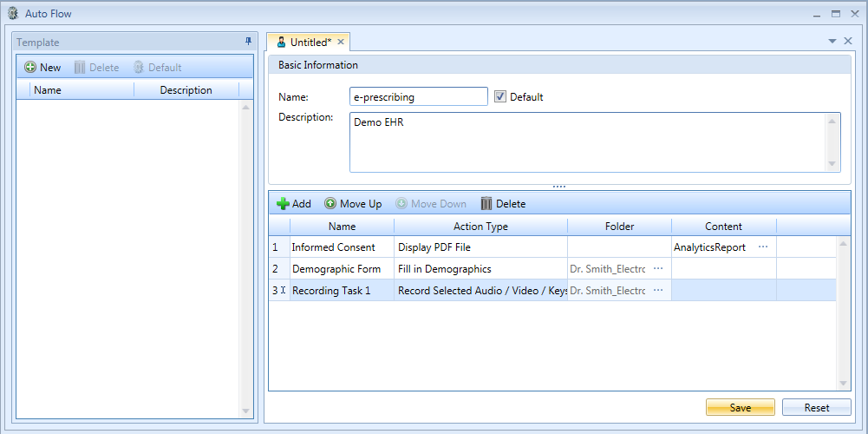Close the Untitled tab with its X
Viewport: 868px width, 434px height.
[341, 42]
